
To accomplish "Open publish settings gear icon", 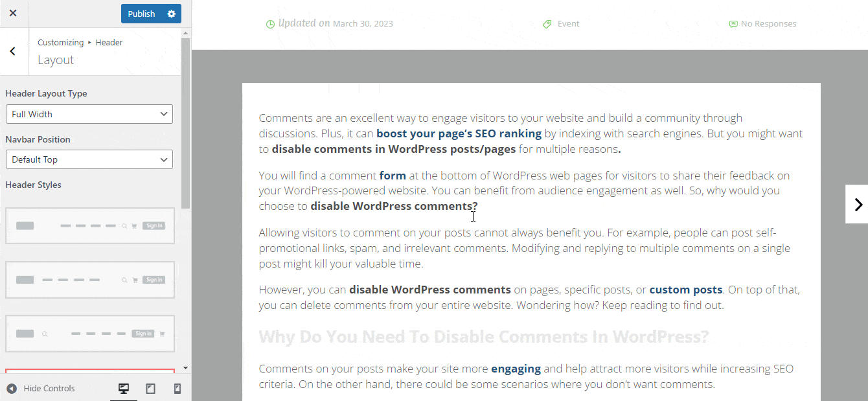I will [x=171, y=14].
